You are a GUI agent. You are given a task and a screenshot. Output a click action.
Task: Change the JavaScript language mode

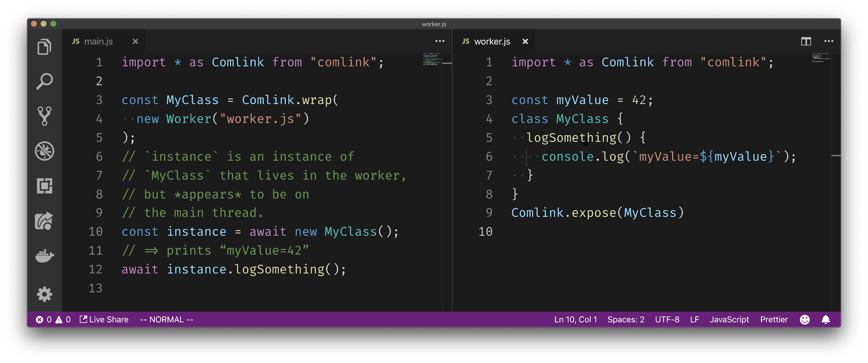pos(729,320)
